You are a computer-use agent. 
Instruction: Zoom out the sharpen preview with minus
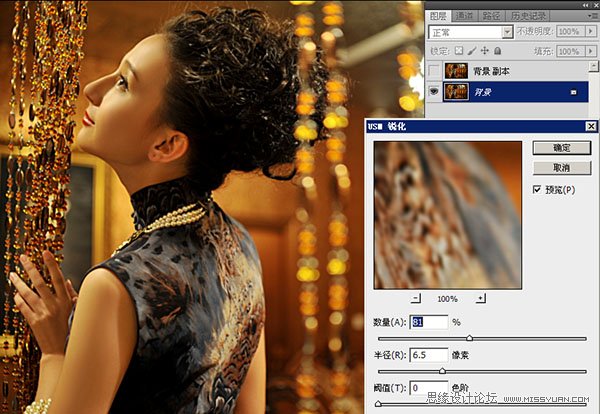(x=416, y=298)
